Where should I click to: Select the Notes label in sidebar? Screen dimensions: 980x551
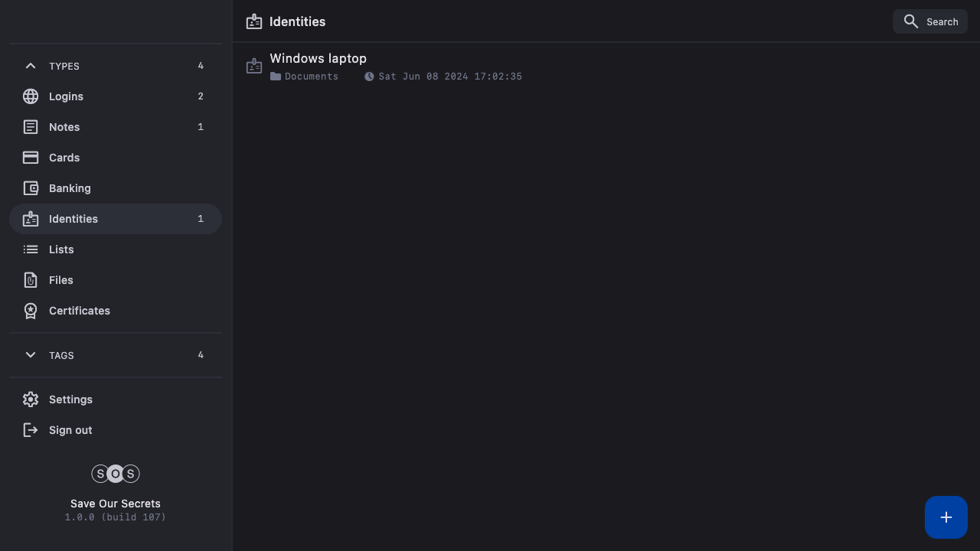point(64,127)
